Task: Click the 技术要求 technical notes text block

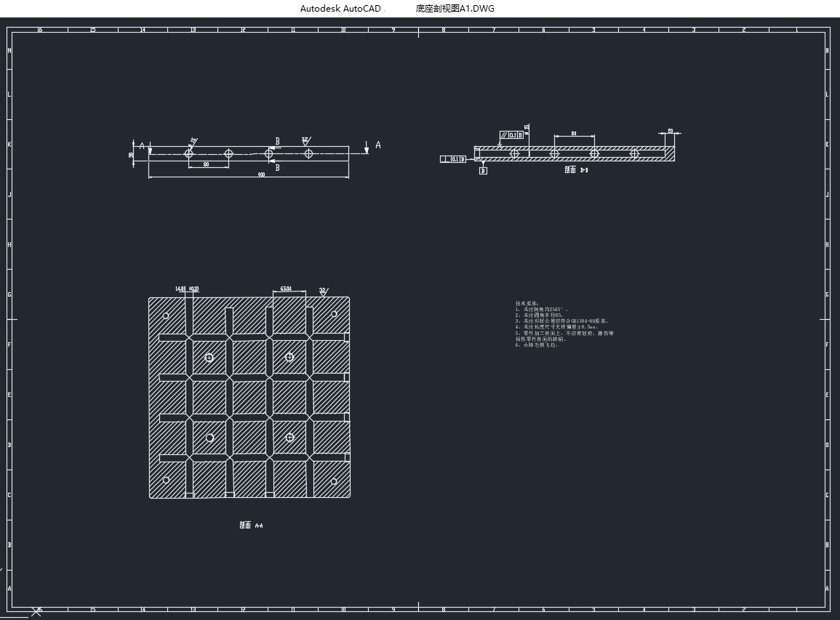Action: (x=564, y=324)
